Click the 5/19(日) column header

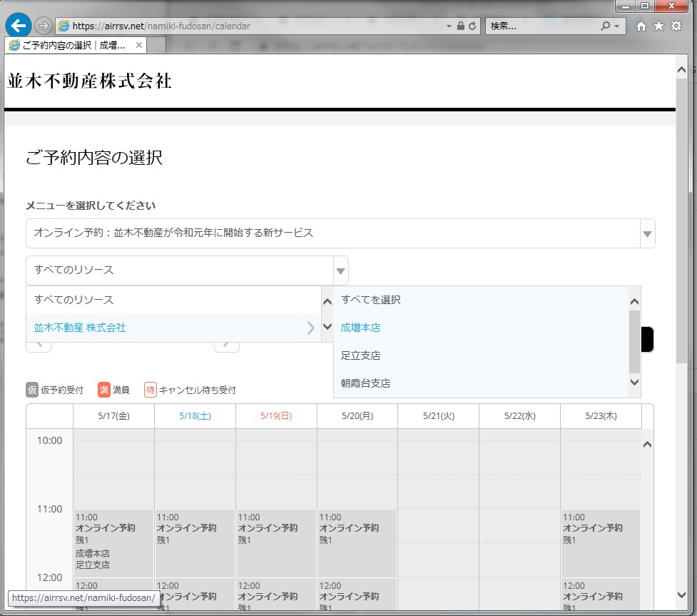pyautogui.click(x=276, y=416)
